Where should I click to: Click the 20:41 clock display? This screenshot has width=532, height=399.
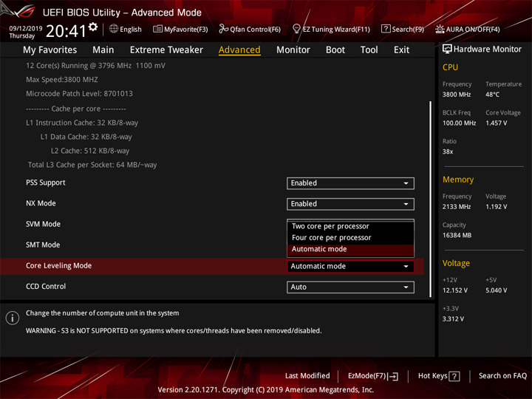coord(66,31)
